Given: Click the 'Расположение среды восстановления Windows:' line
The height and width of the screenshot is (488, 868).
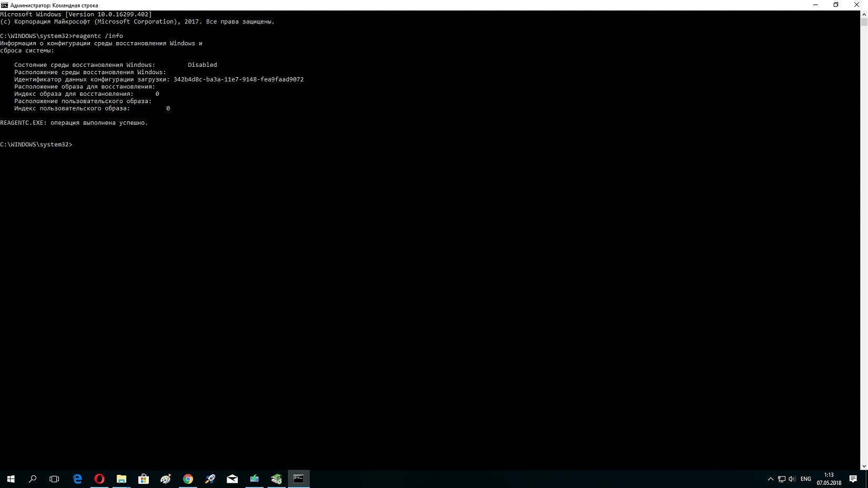Looking at the screenshot, I should pyautogui.click(x=90, y=73).
